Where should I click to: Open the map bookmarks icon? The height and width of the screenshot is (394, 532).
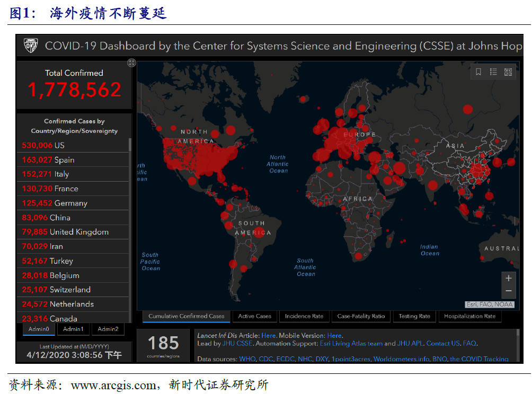coord(478,72)
